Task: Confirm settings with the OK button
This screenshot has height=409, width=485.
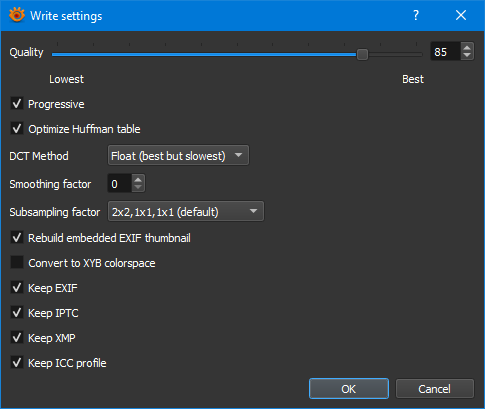Action: point(349,389)
